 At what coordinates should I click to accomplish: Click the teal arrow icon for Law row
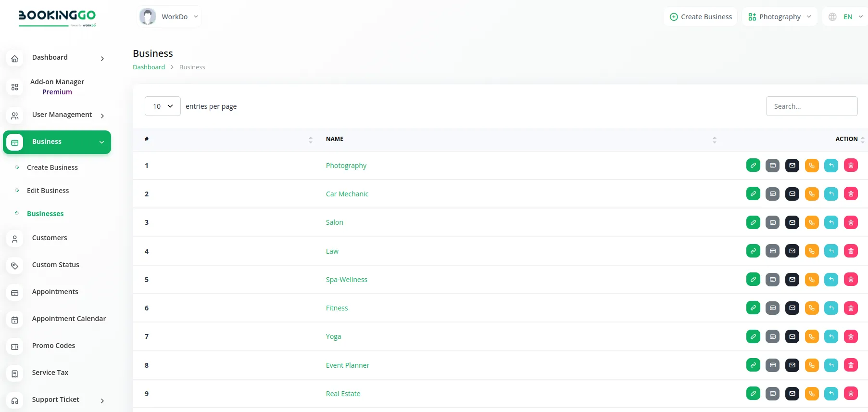[831, 251]
